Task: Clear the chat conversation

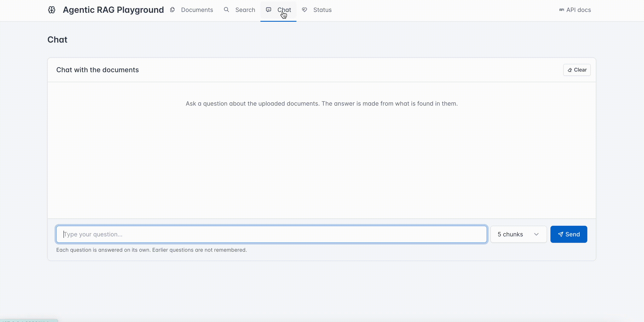Action: pos(577,70)
